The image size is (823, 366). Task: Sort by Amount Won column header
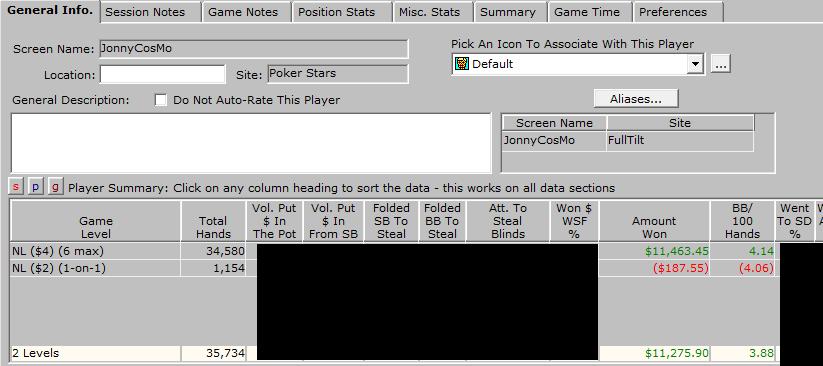point(655,221)
